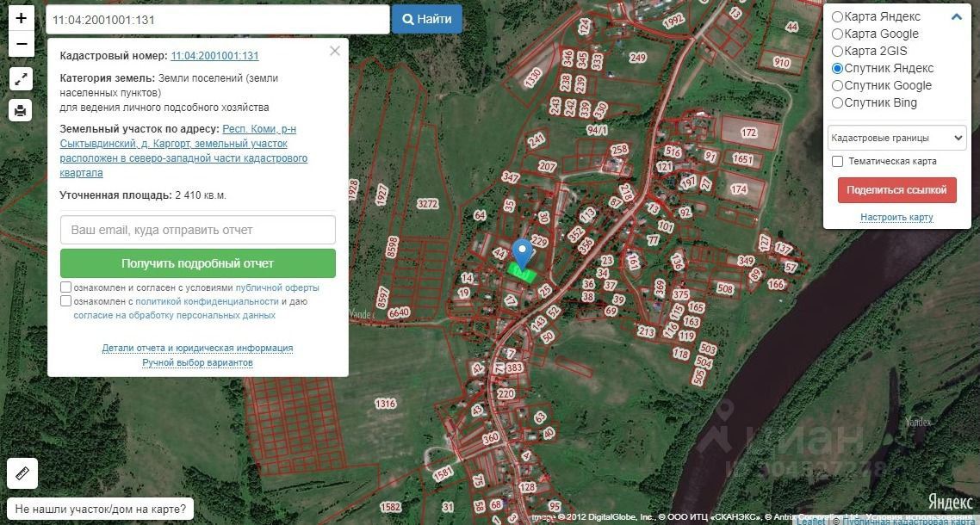Select parcel labeled 375 on map

[680, 294]
